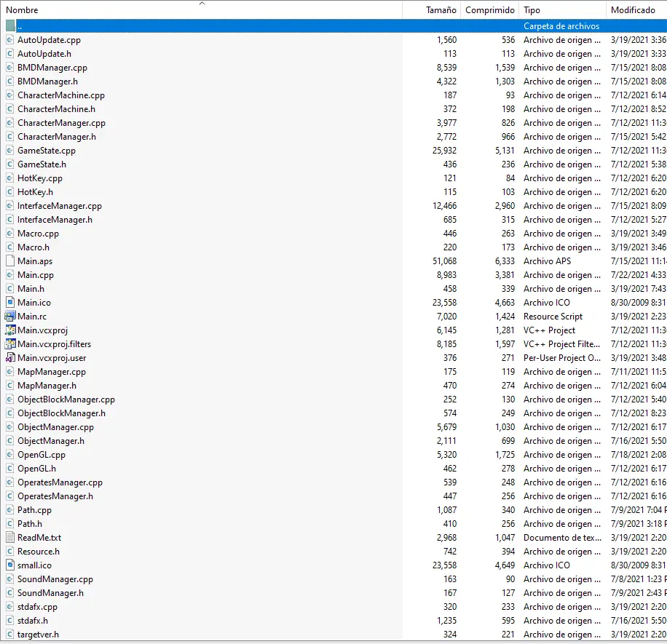Viewport: 667px width, 644px height.
Task: Click the Main.vcxproj.user file icon
Action: (x=10, y=358)
